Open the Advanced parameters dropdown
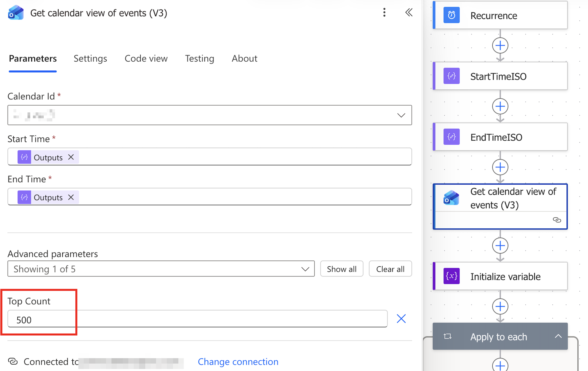The height and width of the screenshot is (371, 588). pos(161,269)
